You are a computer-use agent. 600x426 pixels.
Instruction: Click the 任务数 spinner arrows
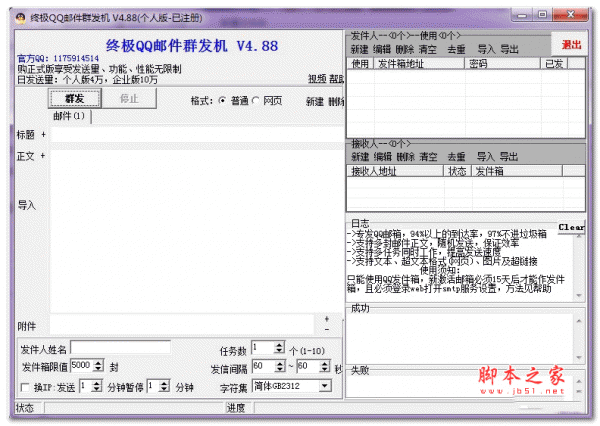280,348
